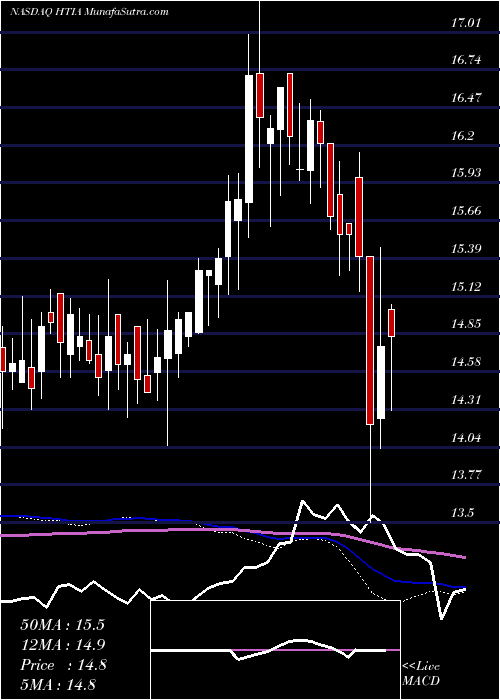500x700 pixels.
Task: Click the 16.2 price axis label
Action: click(x=462, y=135)
